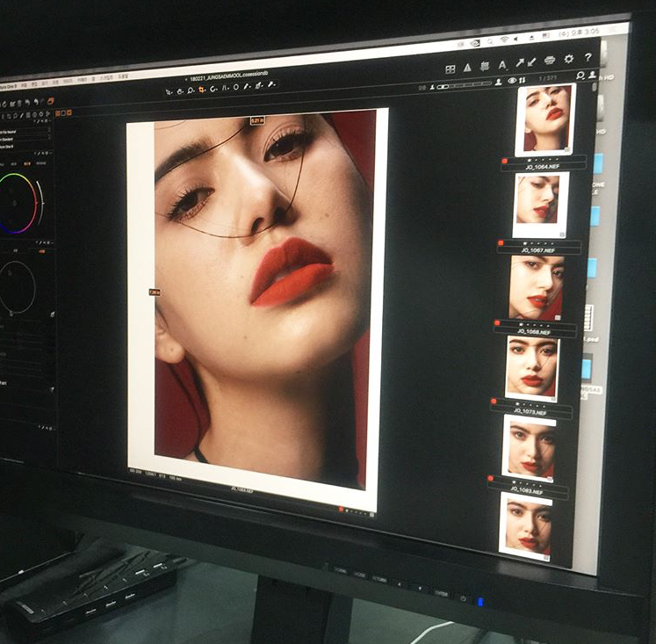The image size is (656, 644).
Task: Click the user filter icon beside search
Action: click(x=592, y=75)
